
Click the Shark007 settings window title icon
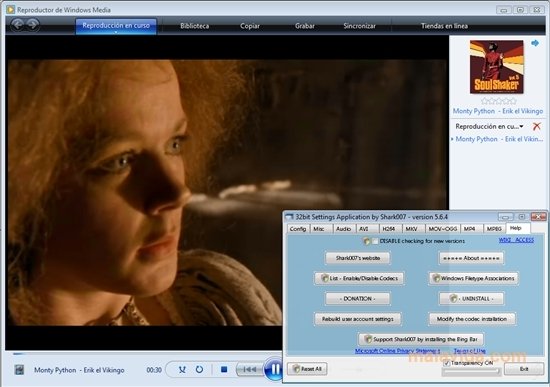point(289,217)
